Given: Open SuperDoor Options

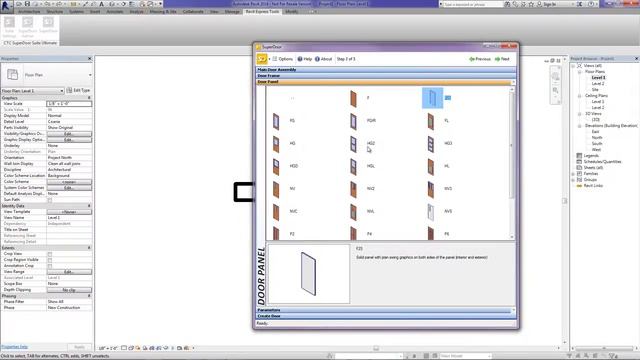Looking at the screenshot, I should point(282,59).
